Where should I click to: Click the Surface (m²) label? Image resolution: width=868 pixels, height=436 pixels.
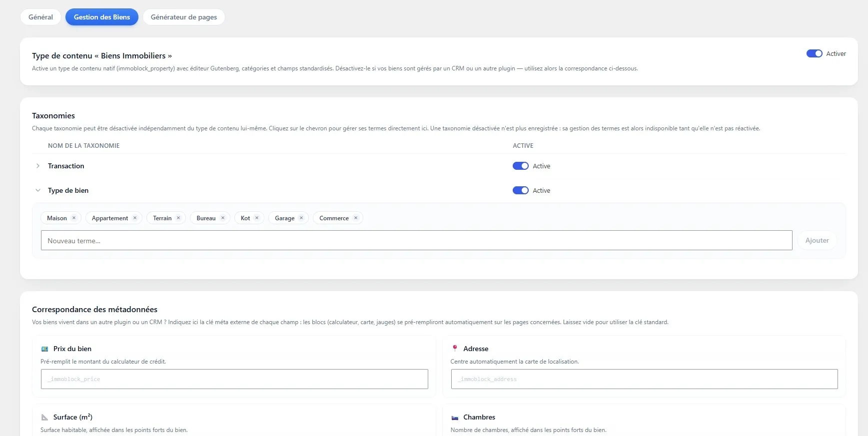point(73,417)
